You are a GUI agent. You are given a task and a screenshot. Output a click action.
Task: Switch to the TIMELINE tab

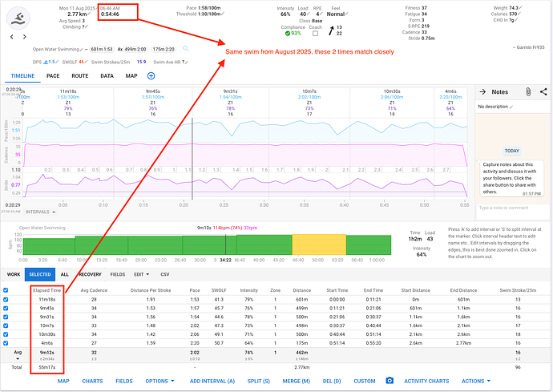22,76
